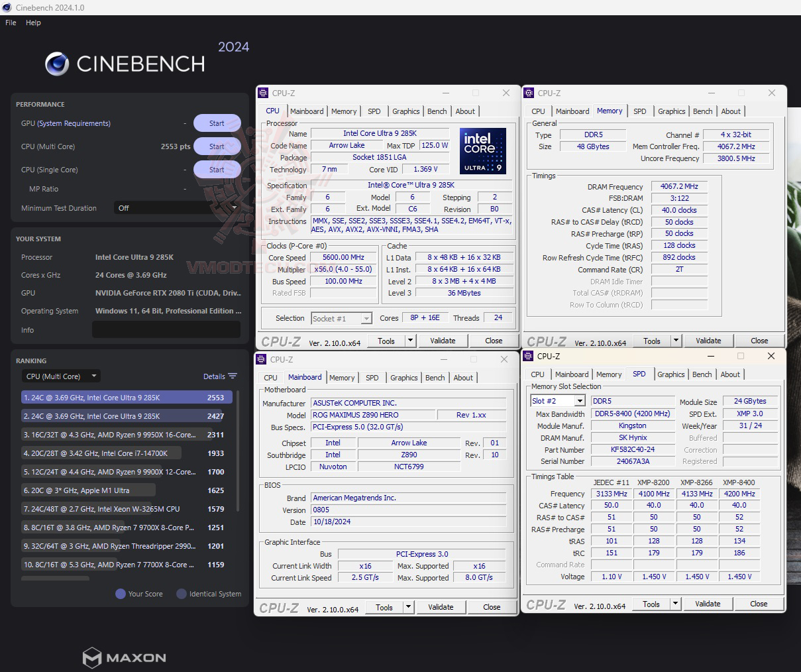This screenshot has height=672, width=801.
Task: Click Start for CPU (Single Core)
Action: [217, 169]
